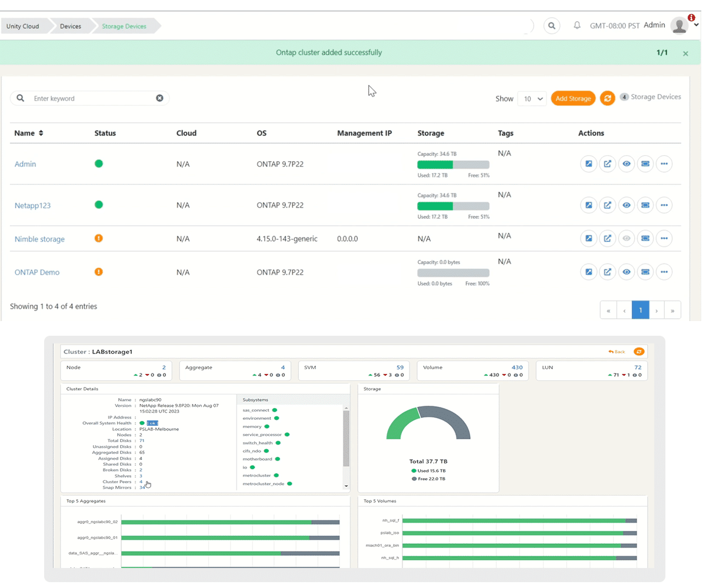Refresh the LABstorage1 cluster panel

pos(640,351)
